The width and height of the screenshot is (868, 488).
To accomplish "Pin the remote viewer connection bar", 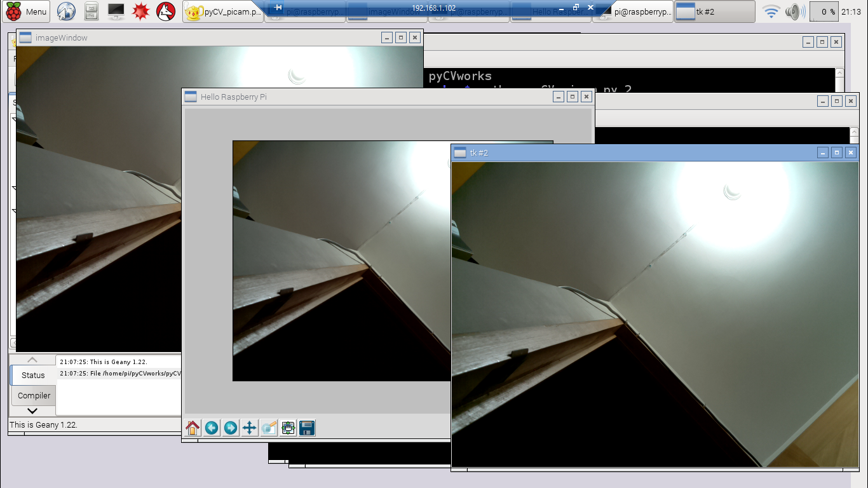I will (x=278, y=7).
